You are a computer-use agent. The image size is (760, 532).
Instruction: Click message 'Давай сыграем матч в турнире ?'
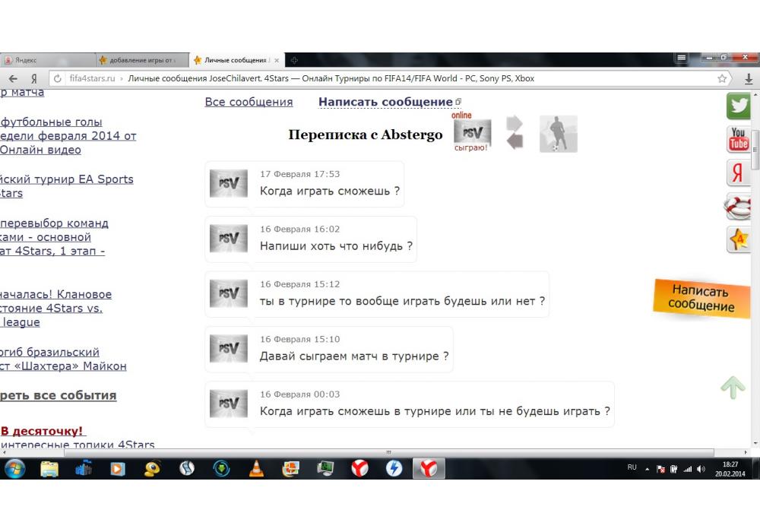click(354, 356)
